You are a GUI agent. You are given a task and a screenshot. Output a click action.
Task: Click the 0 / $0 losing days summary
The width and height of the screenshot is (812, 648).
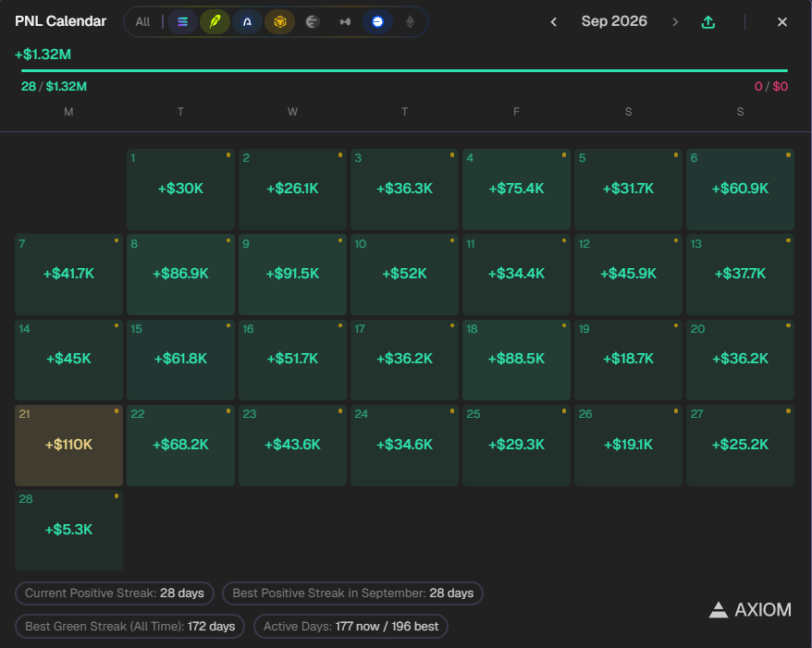771,87
